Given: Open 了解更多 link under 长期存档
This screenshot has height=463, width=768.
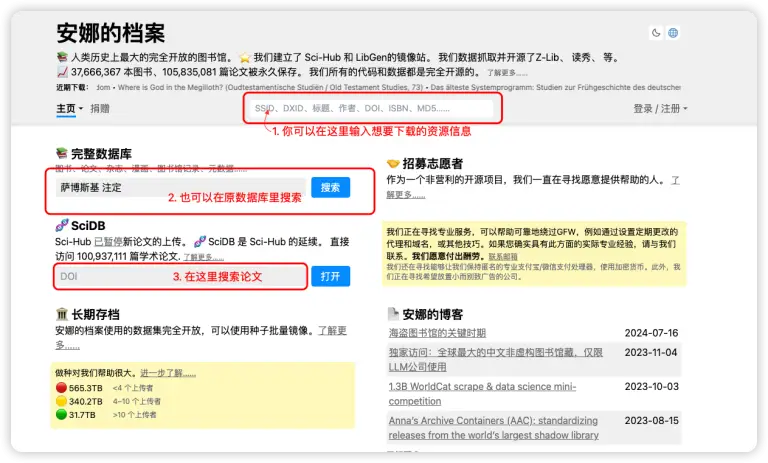Looking at the screenshot, I should pyautogui.click(x=333, y=331).
